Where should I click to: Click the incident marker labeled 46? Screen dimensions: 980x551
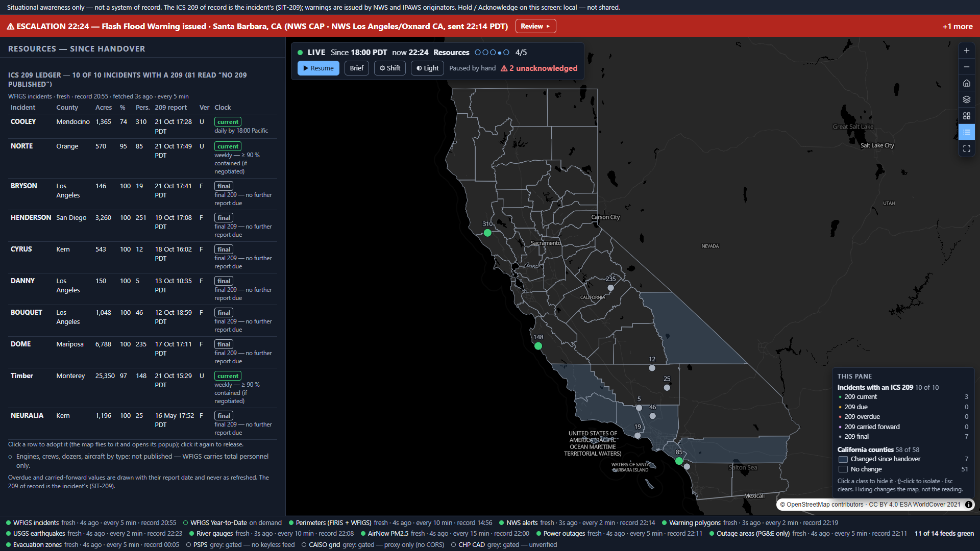652,416
